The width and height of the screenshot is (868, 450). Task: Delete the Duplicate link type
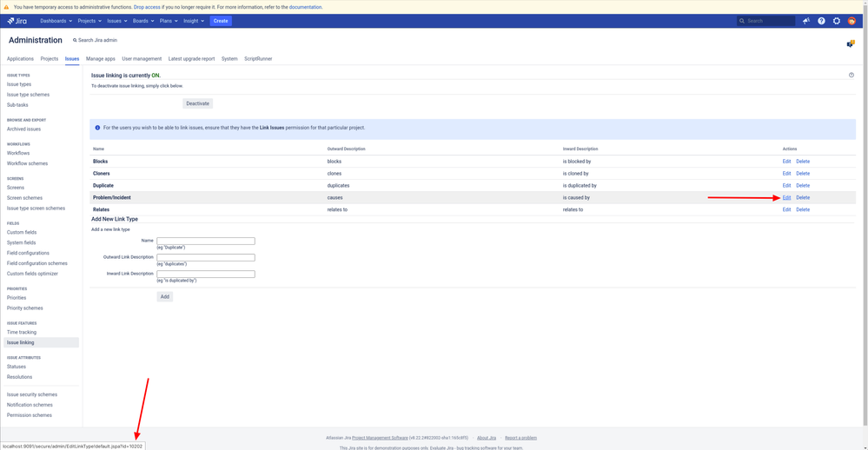pos(803,186)
